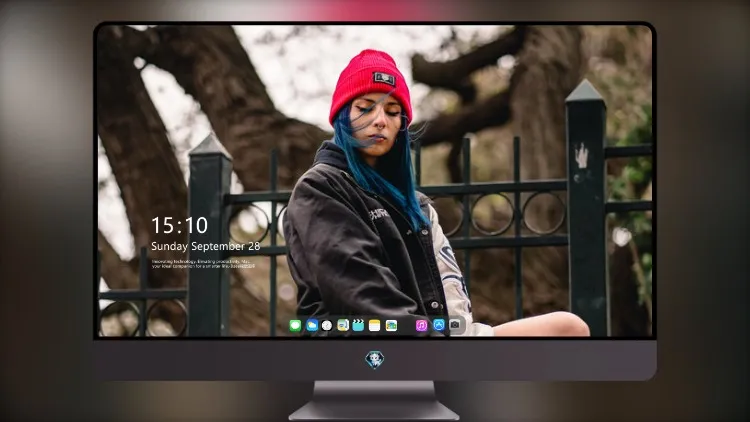Launch the pink Music app
This screenshot has height=422, width=750.
pos(421,326)
